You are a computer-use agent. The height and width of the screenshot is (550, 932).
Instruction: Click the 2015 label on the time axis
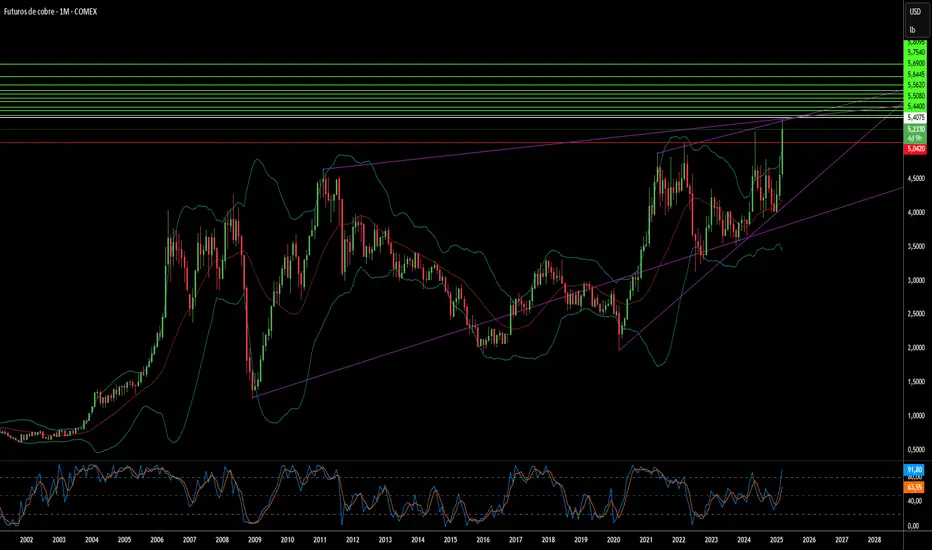pyautogui.click(x=451, y=540)
